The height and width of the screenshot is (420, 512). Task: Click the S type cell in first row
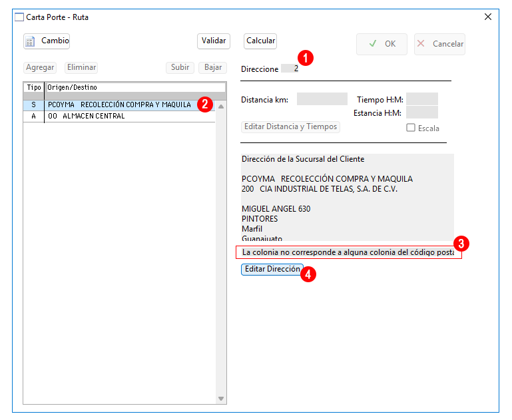[x=34, y=105]
